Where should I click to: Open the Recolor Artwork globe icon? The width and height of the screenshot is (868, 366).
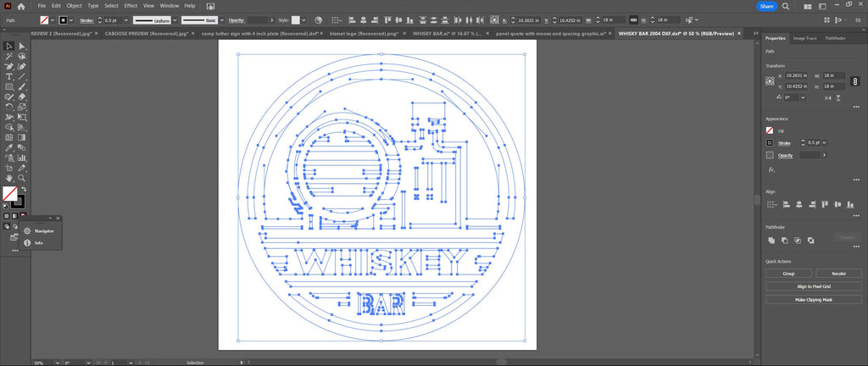point(319,19)
